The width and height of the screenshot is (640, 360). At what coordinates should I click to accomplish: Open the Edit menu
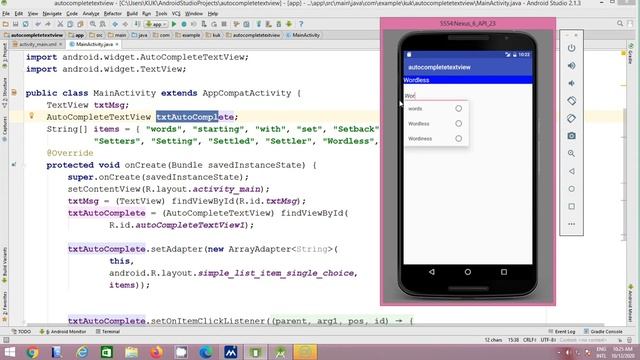click(19, 13)
